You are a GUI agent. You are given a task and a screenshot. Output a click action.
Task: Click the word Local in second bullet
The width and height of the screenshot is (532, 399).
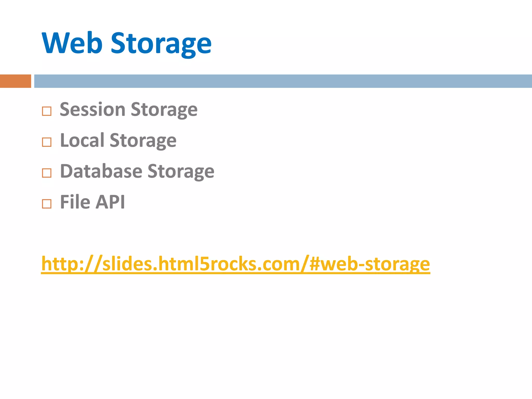point(82,140)
